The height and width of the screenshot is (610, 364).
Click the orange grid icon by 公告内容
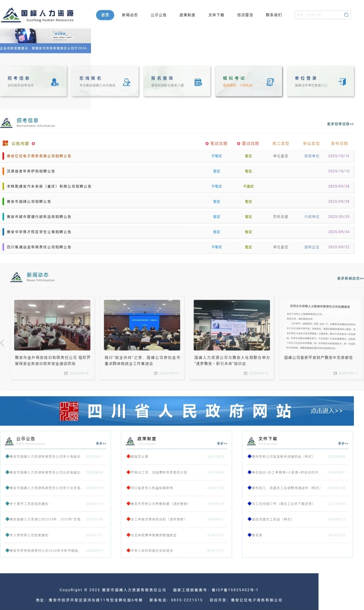tap(5, 143)
